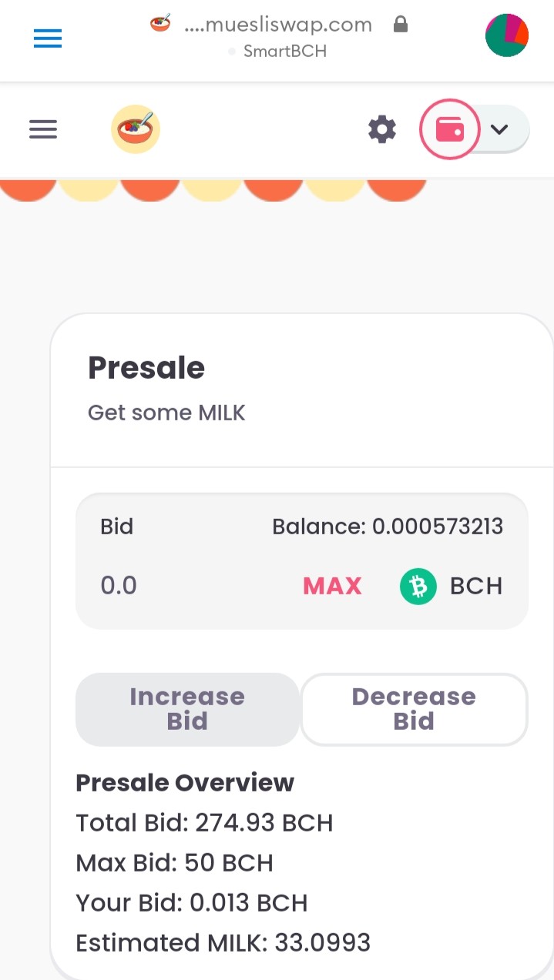
Task: Click the Presale heading
Action: click(146, 368)
